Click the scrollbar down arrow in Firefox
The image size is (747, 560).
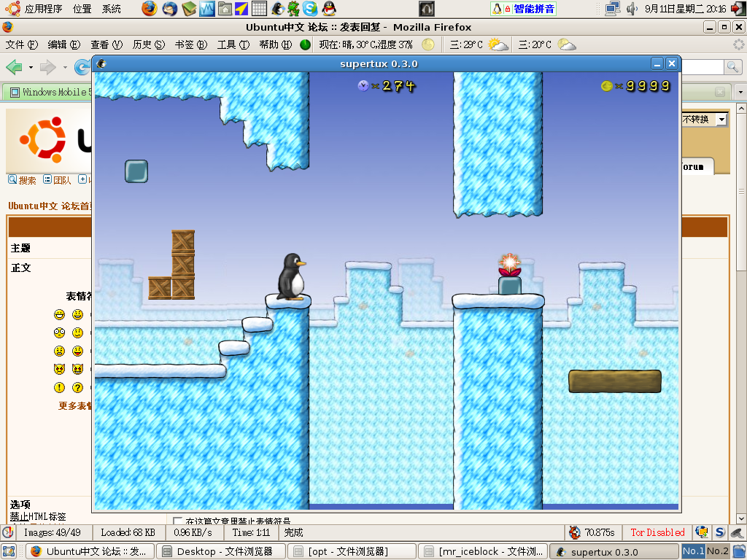pyautogui.click(x=741, y=518)
